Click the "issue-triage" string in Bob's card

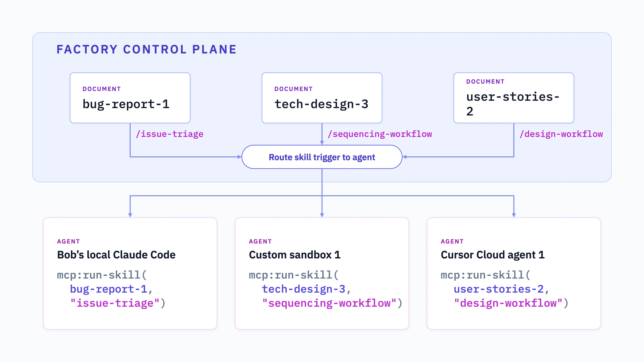(x=115, y=303)
